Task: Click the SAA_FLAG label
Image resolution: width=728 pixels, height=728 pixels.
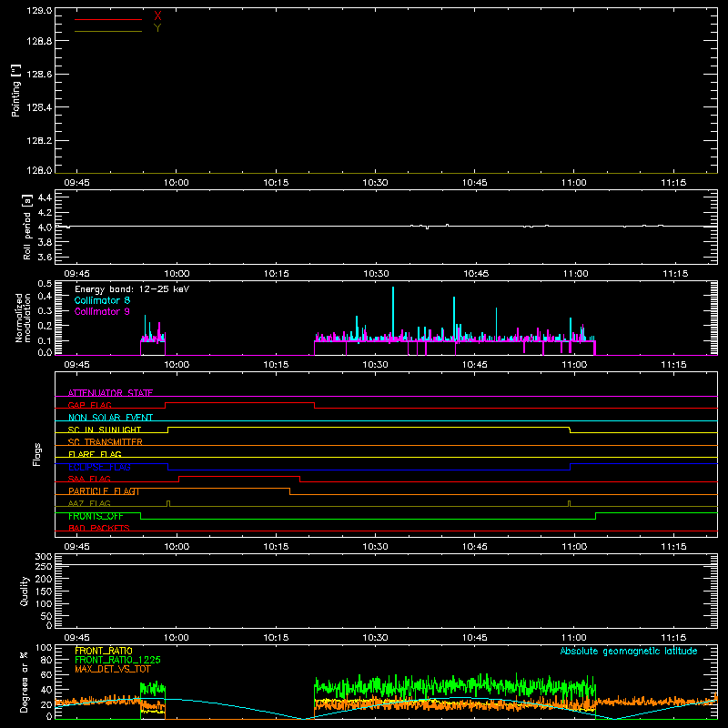Action: [89, 479]
